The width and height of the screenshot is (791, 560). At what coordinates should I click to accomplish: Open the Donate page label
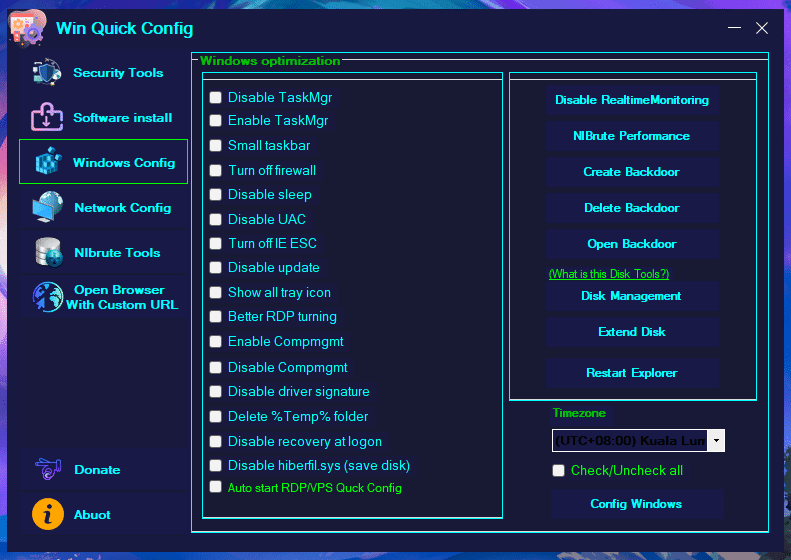[x=97, y=470]
